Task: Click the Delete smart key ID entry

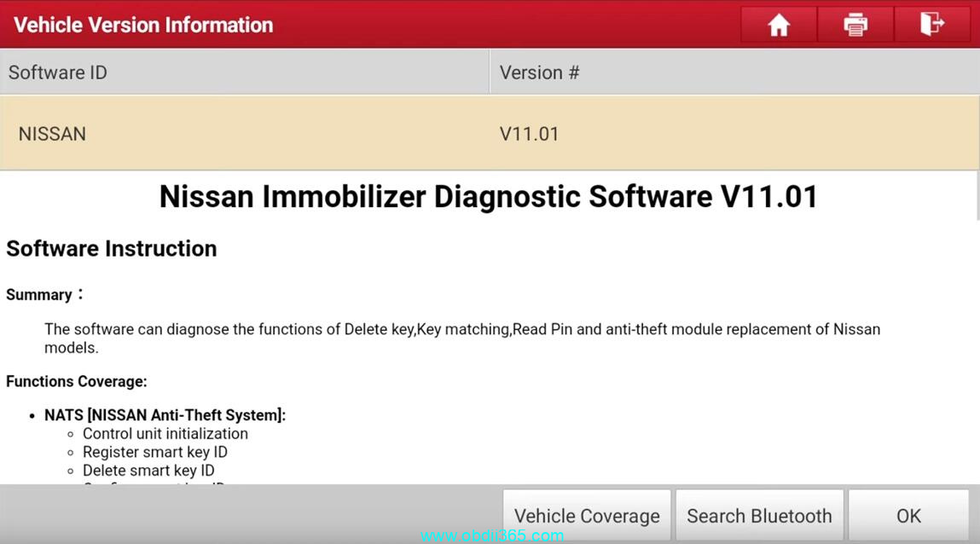Action: tap(148, 471)
